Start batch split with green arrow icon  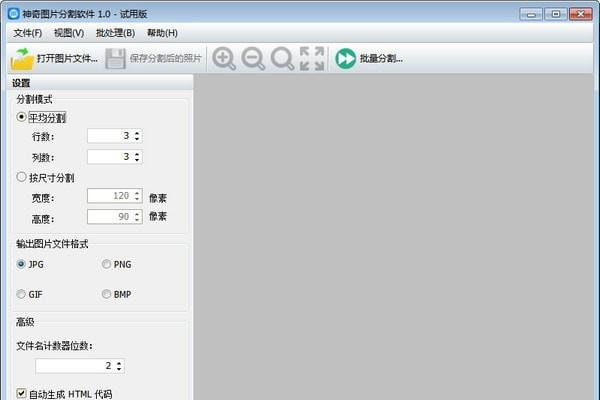(346, 59)
